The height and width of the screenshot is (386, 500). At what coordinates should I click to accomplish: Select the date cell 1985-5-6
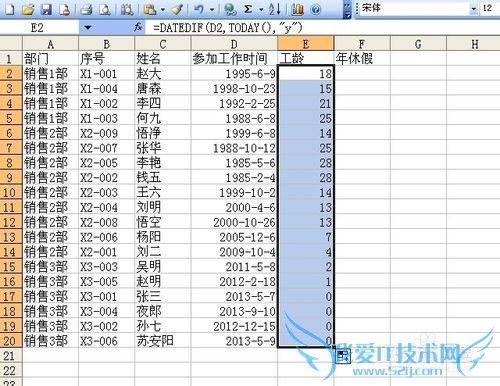tap(234, 163)
